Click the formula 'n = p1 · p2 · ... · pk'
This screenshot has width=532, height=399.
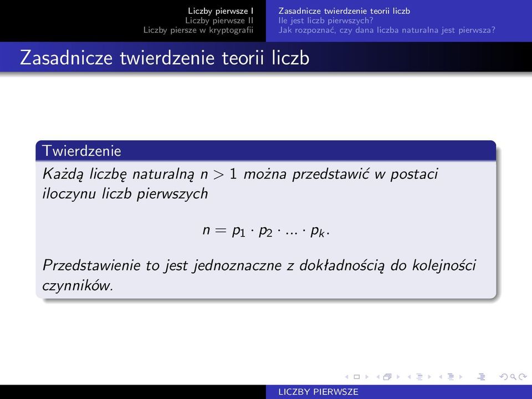(x=266, y=231)
